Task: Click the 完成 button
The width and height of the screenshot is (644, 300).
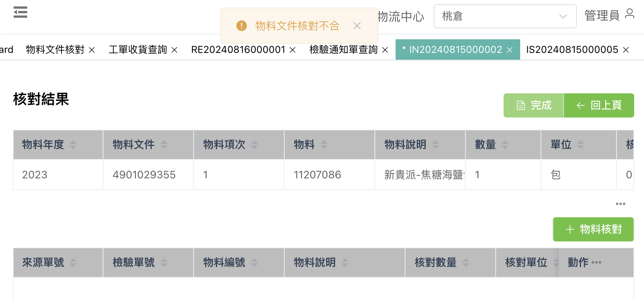Action: coord(533,105)
